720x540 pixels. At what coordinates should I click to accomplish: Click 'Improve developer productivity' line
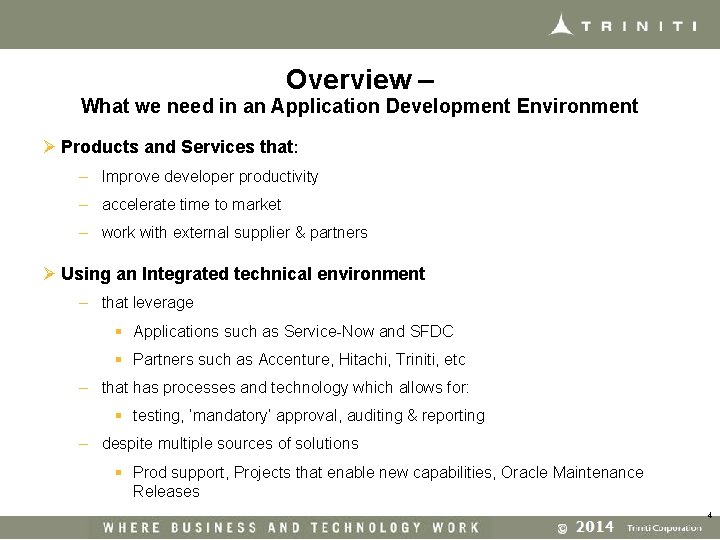[x=210, y=177]
